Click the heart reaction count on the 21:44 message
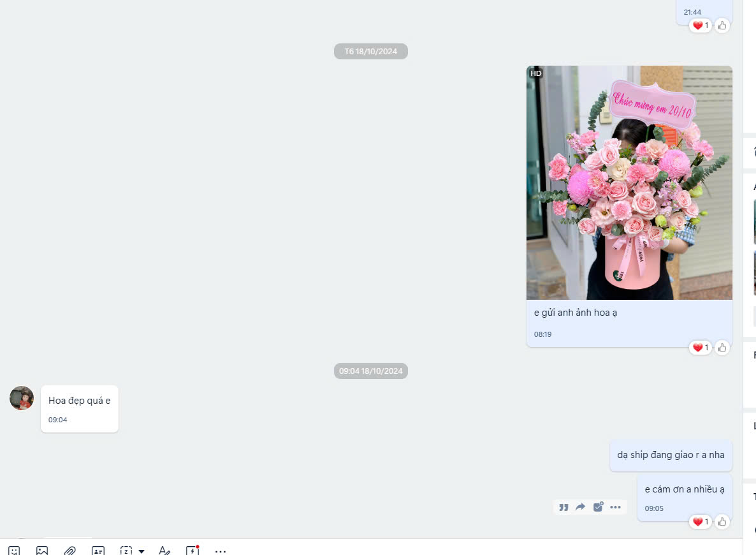 (x=701, y=26)
